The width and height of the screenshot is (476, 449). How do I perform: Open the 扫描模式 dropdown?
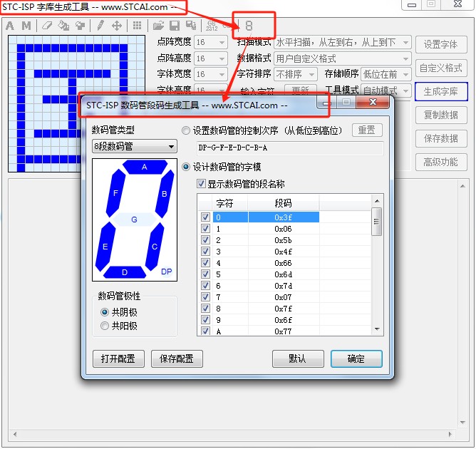[343, 42]
